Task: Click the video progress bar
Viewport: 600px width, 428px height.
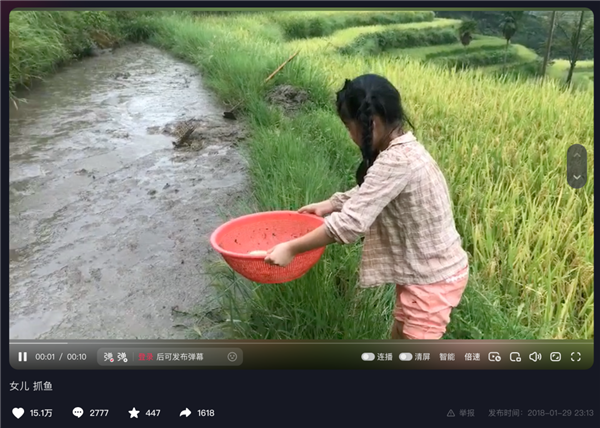Action: click(x=301, y=343)
